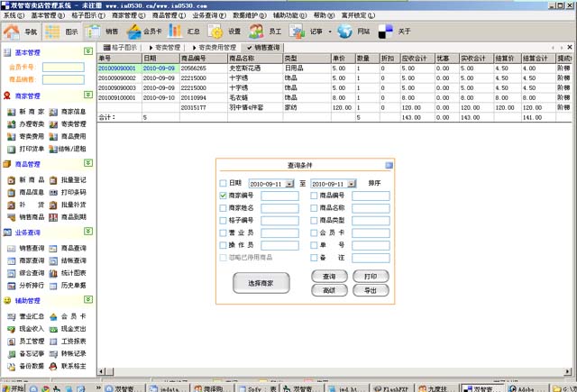Click the 员工 staff toolbar icon

[x=257, y=32]
